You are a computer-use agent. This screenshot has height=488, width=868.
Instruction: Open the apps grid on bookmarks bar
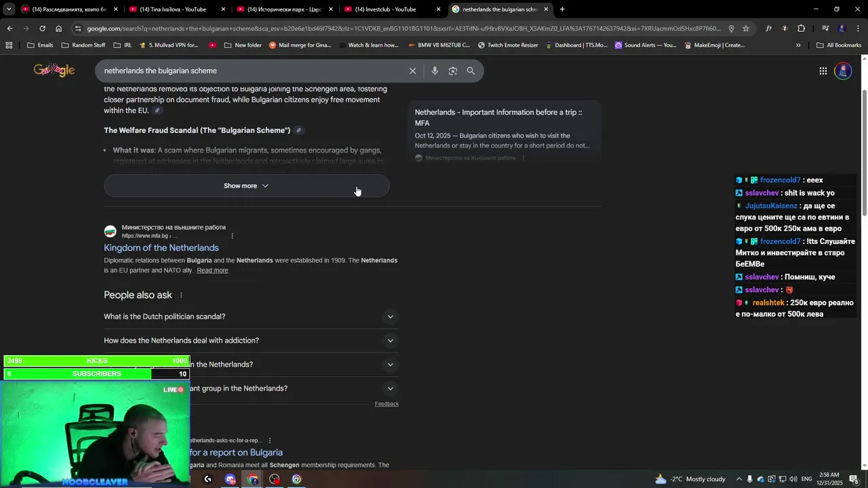click(x=9, y=45)
